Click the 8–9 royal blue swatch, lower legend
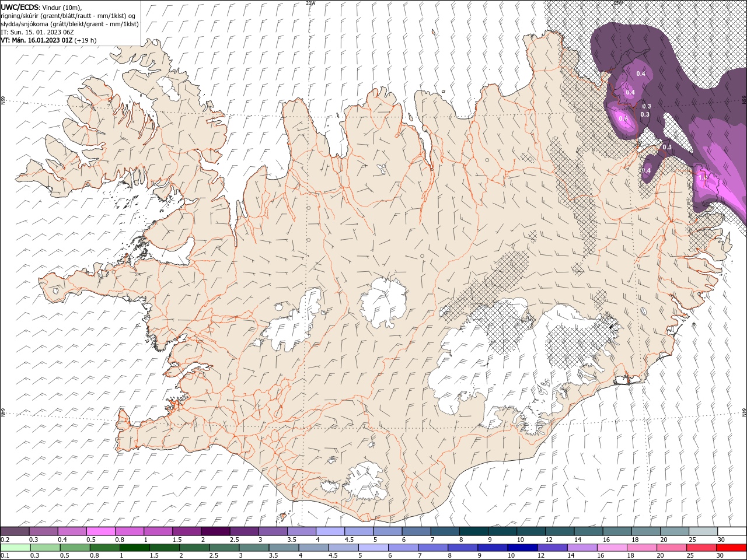This screenshot has height=560, width=747. point(463,548)
